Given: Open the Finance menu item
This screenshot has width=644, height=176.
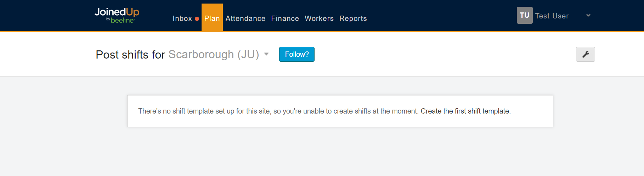Looking at the screenshot, I should [x=285, y=18].
